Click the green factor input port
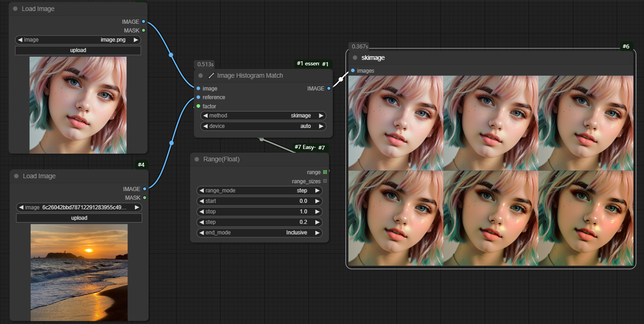 click(198, 106)
